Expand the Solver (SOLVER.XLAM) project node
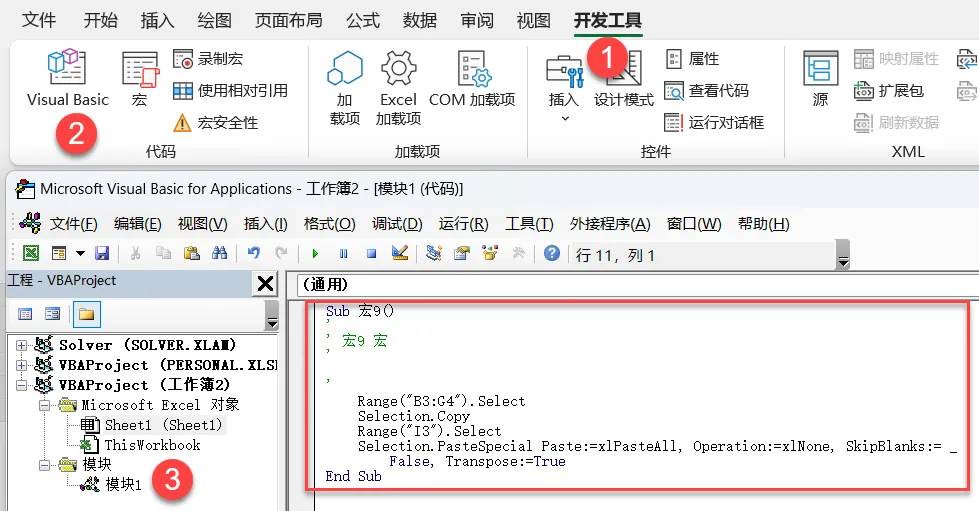 [21, 345]
